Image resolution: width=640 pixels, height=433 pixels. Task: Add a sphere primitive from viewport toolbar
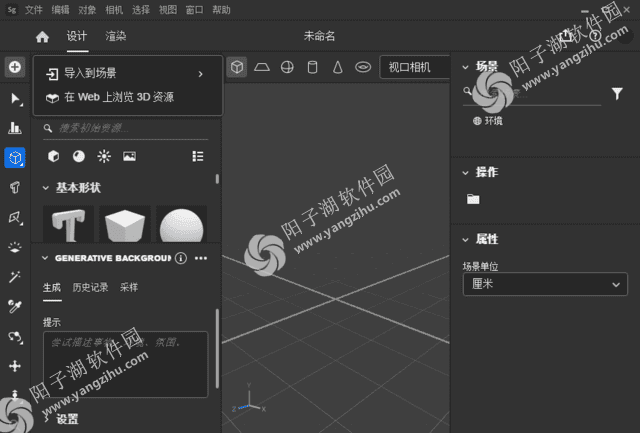287,67
